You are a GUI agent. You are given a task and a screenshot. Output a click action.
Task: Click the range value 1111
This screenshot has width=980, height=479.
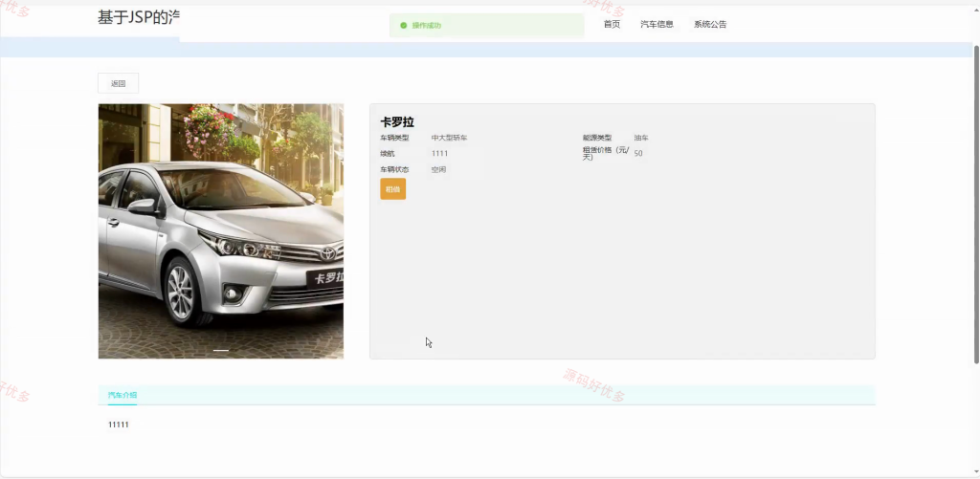pyautogui.click(x=439, y=153)
